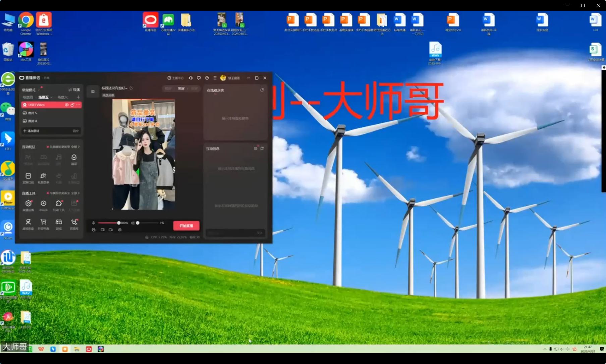The height and width of the screenshot is (364, 606).
Task: Open the three-dot menu on USB3 Video
Action: (x=78, y=105)
